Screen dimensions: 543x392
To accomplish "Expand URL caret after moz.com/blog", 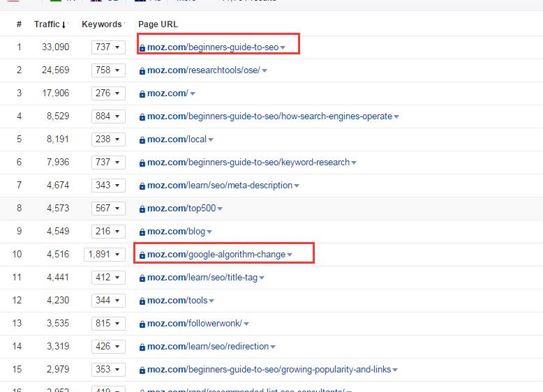I will pyautogui.click(x=209, y=232).
